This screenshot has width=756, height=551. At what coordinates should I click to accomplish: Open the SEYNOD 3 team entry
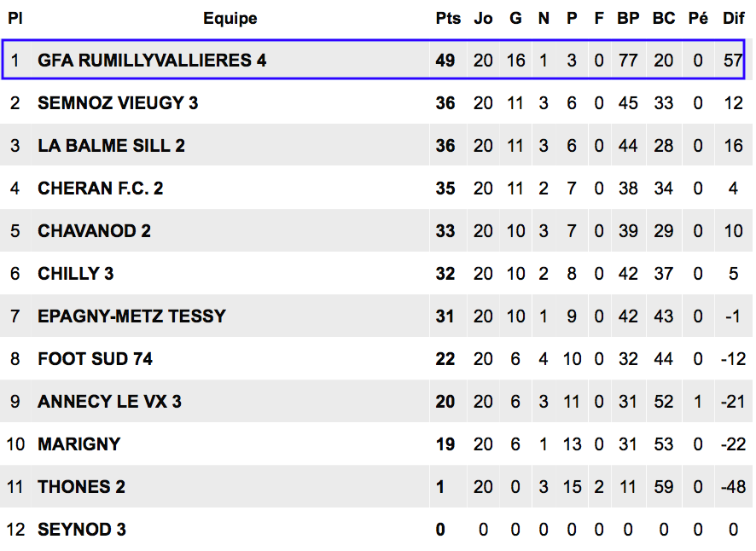[x=82, y=530]
